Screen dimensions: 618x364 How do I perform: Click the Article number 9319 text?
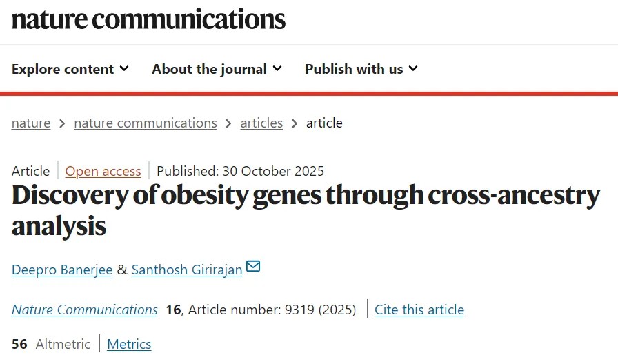(272, 310)
